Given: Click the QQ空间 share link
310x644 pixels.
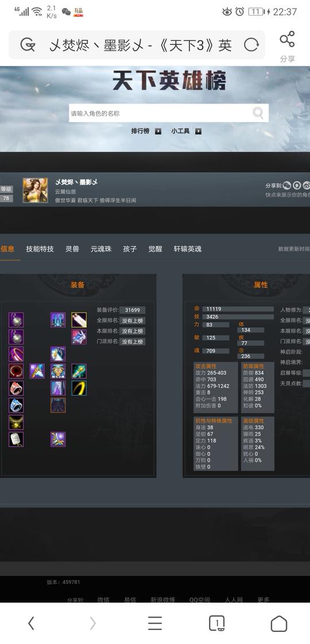Looking at the screenshot, I should [200, 600].
